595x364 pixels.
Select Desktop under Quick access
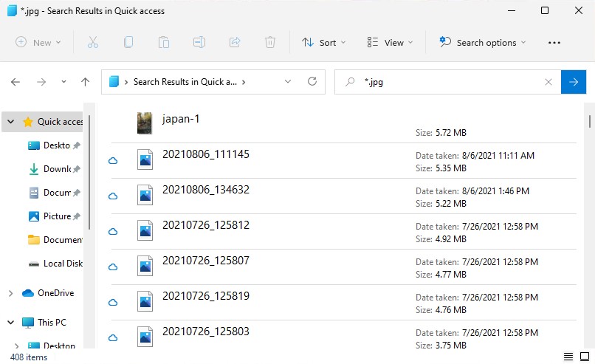click(x=55, y=145)
